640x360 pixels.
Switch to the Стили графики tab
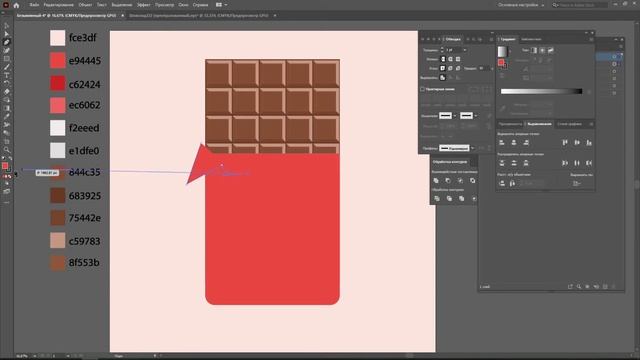pyautogui.click(x=569, y=124)
